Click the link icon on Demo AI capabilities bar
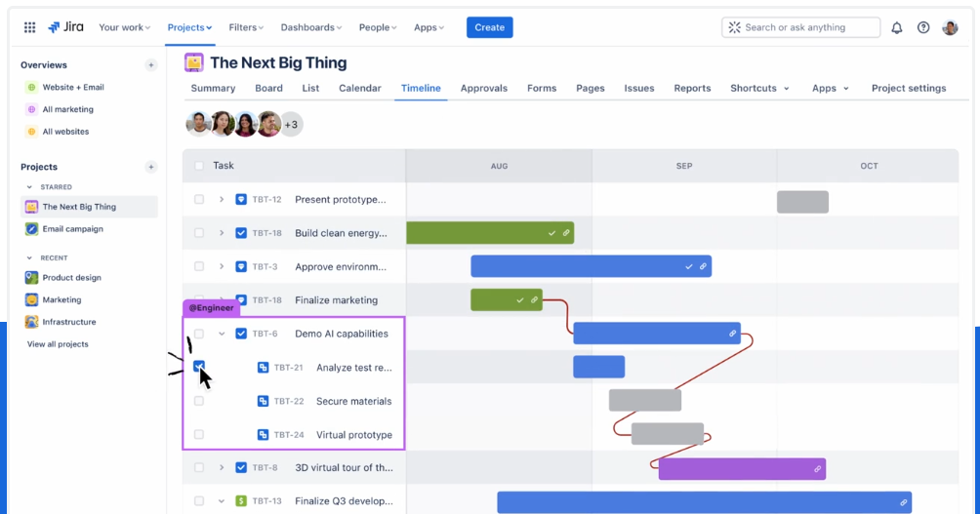The height and width of the screenshot is (514, 980). pos(732,334)
